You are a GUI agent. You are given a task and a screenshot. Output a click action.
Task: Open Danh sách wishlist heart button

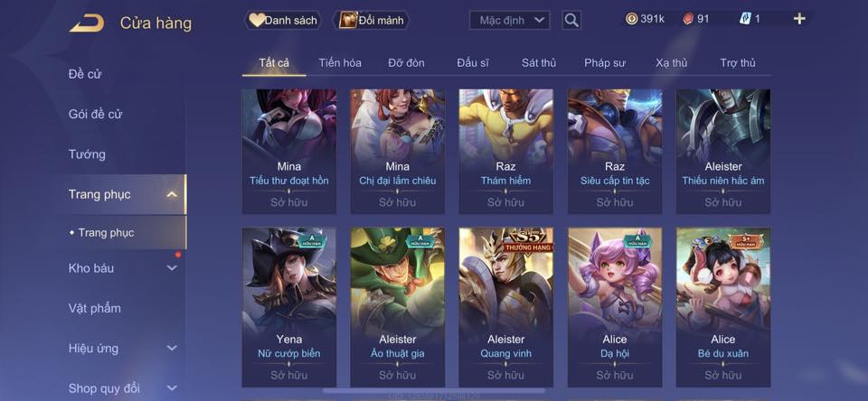[x=283, y=21]
